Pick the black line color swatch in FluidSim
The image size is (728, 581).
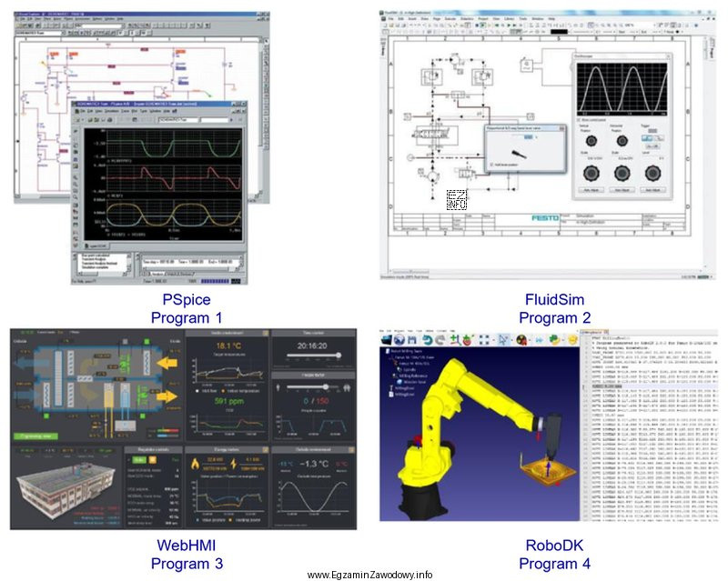(x=559, y=32)
